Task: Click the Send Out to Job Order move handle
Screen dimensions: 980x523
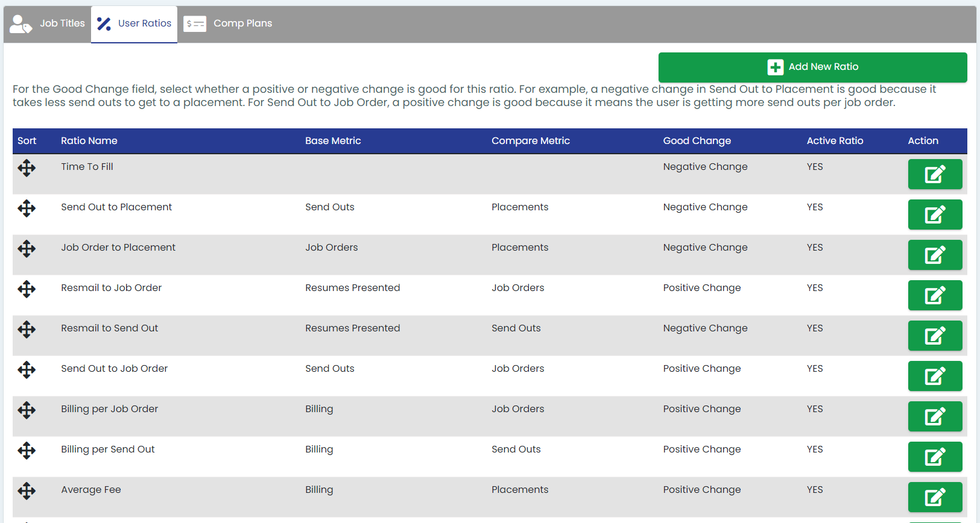Action: (x=27, y=370)
